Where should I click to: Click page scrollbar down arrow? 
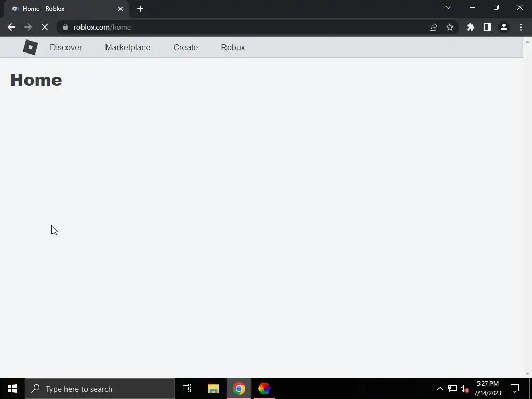527,374
